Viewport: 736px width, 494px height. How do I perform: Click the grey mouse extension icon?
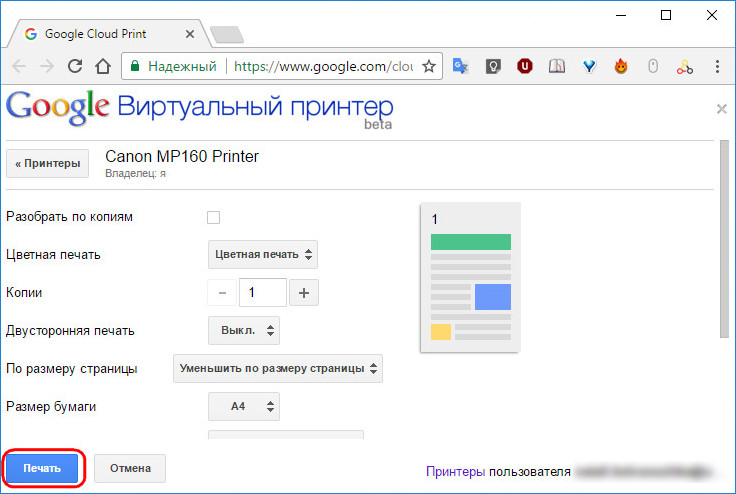[653, 66]
